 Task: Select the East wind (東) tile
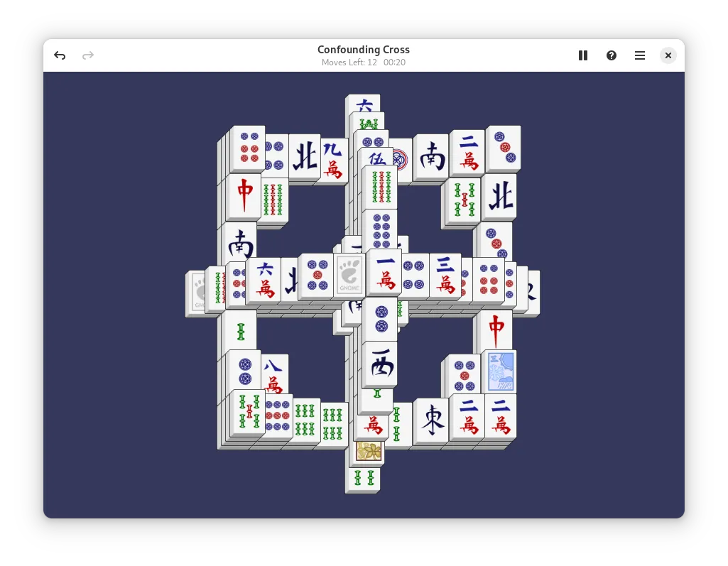point(431,422)
